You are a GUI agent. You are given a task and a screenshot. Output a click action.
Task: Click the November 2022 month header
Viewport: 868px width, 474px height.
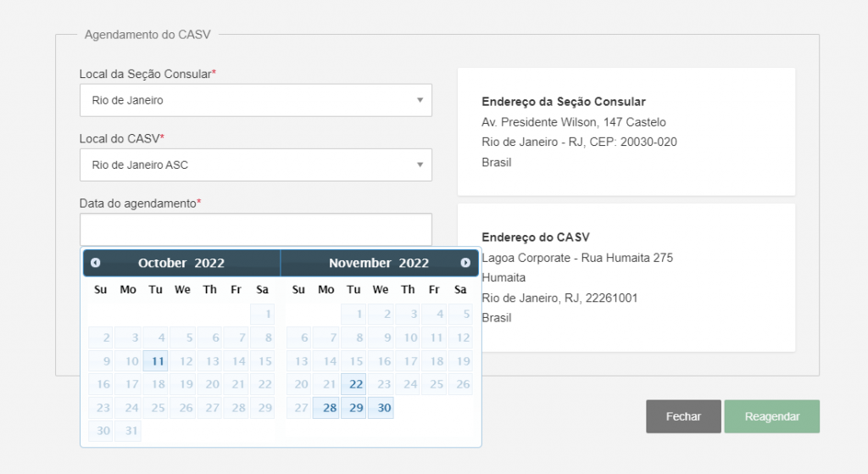(x=379, y=263)
